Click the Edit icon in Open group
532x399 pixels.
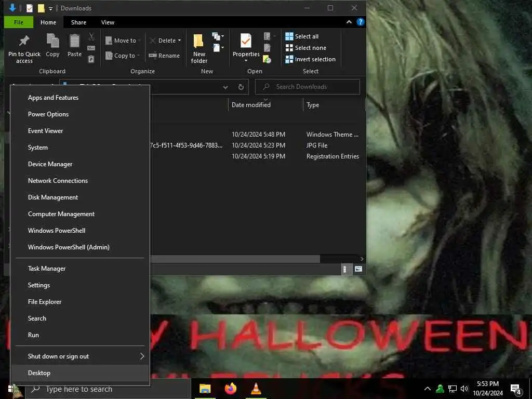[x=268, y=48]
